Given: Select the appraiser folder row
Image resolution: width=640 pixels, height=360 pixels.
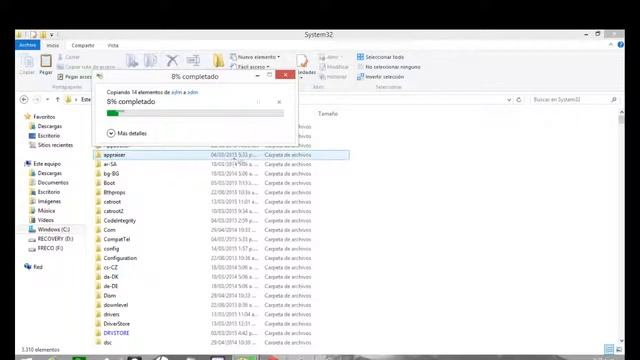Looking at the screenshot, I should pyautogui.click(x=221, y=155).
